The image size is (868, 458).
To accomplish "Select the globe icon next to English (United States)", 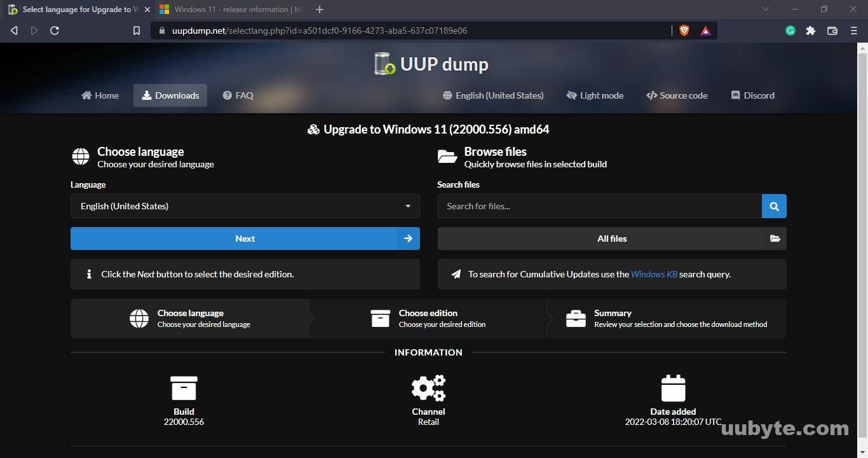I will (x=447, y=95).
